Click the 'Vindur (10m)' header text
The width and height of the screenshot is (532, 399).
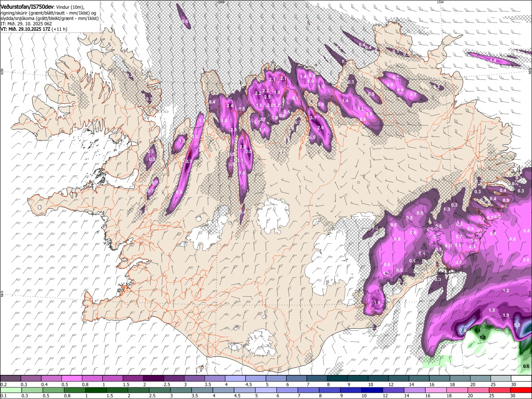69,7
